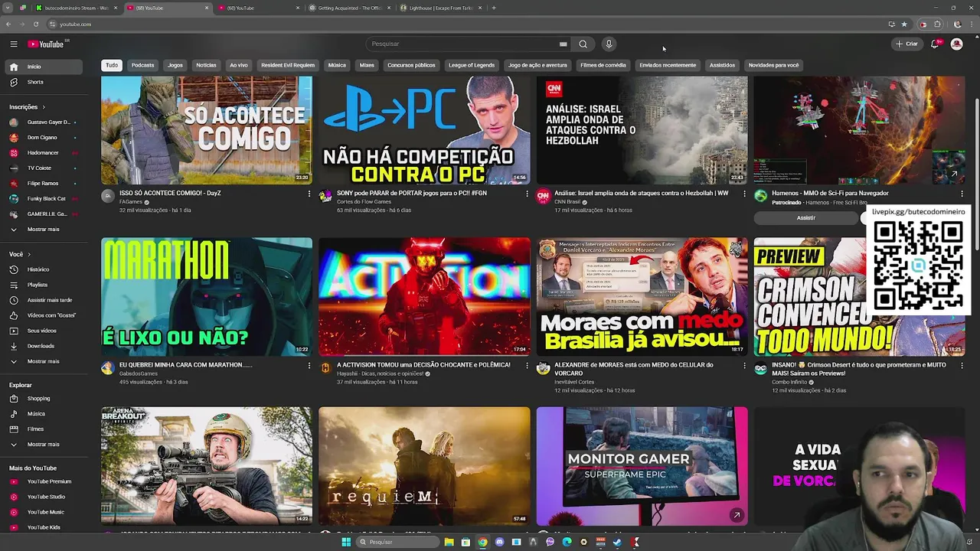This screenshot has height=551, width=980.
Task: Select the Jogos filter chip
Action: coord(175,65)
